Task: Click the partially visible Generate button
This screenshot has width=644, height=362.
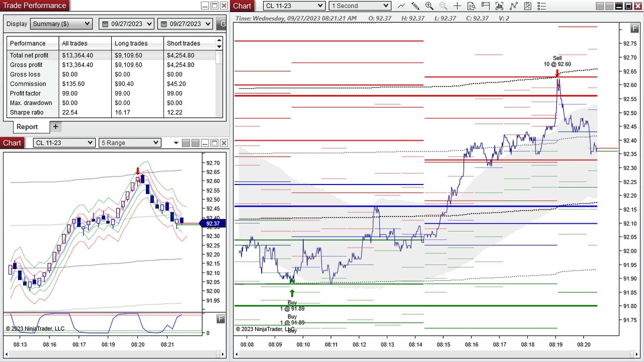Action: point(222,24)
